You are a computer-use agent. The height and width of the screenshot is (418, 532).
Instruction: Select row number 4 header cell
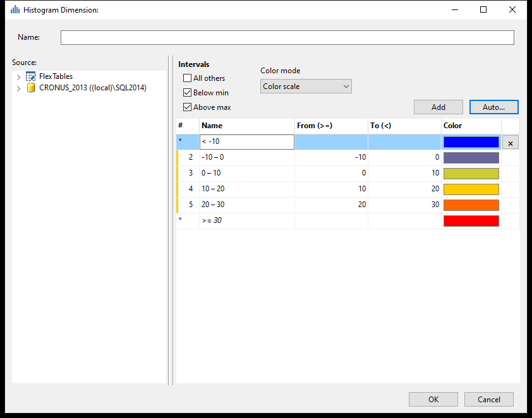[x=188, y=189]
